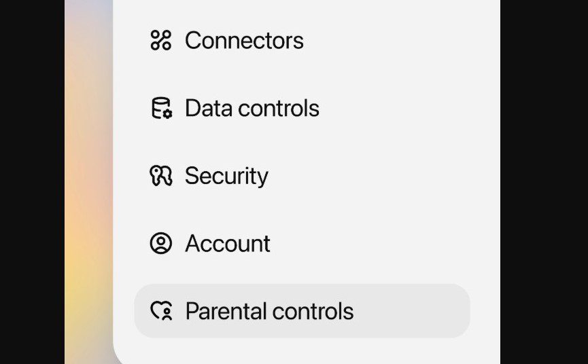Click the colorful gradient strip beside the panel
The image size is (588, 364).
pos(88,204)
